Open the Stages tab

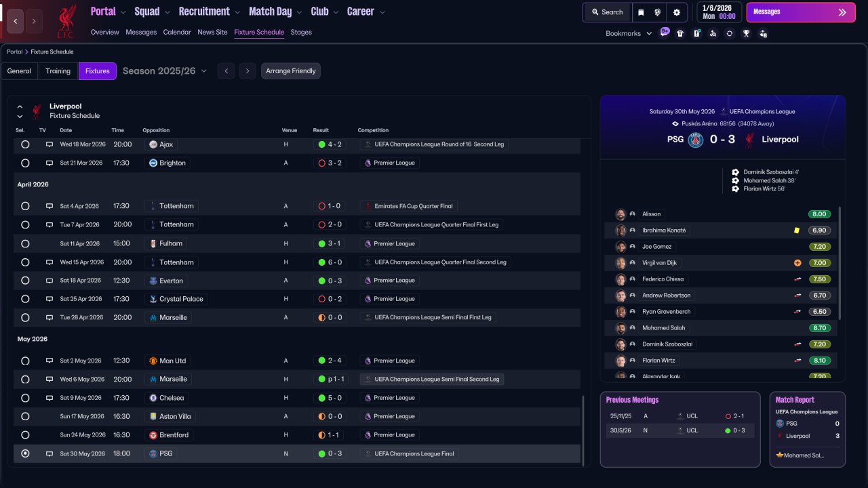tap(301, 32)
